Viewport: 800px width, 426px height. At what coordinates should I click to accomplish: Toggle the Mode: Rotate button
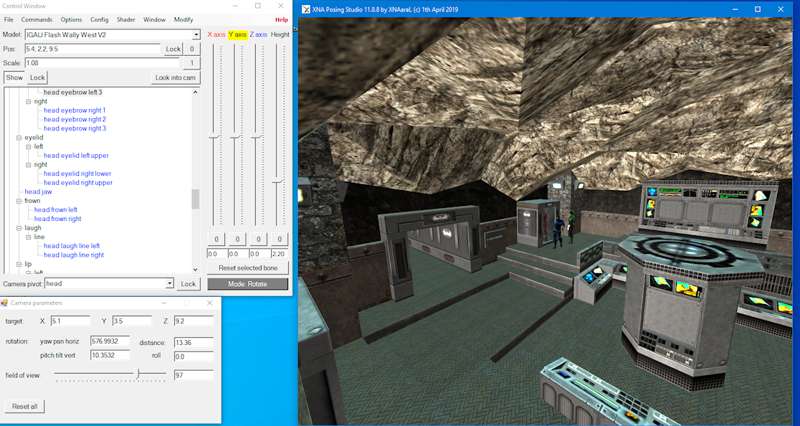click(247, 284)
